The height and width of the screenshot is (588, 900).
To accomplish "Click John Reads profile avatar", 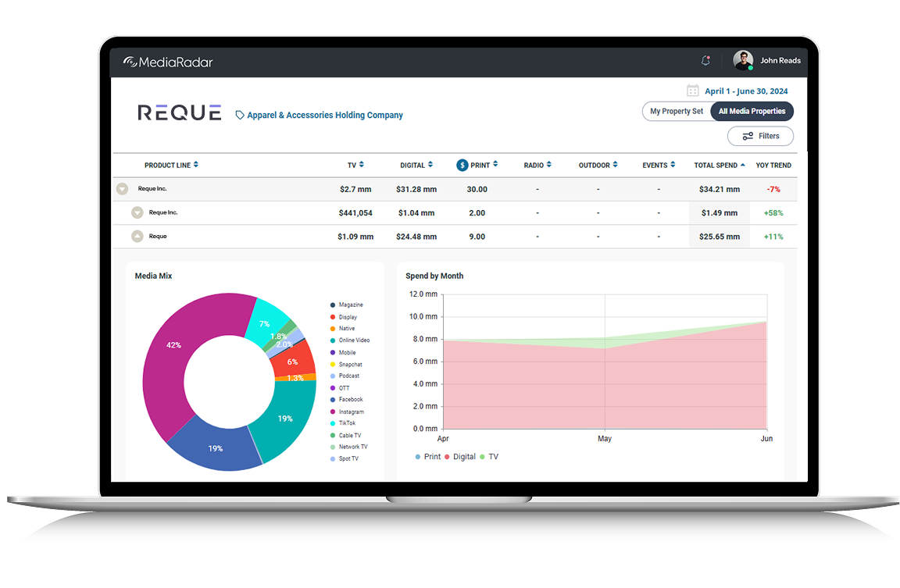I will point(743,60).
